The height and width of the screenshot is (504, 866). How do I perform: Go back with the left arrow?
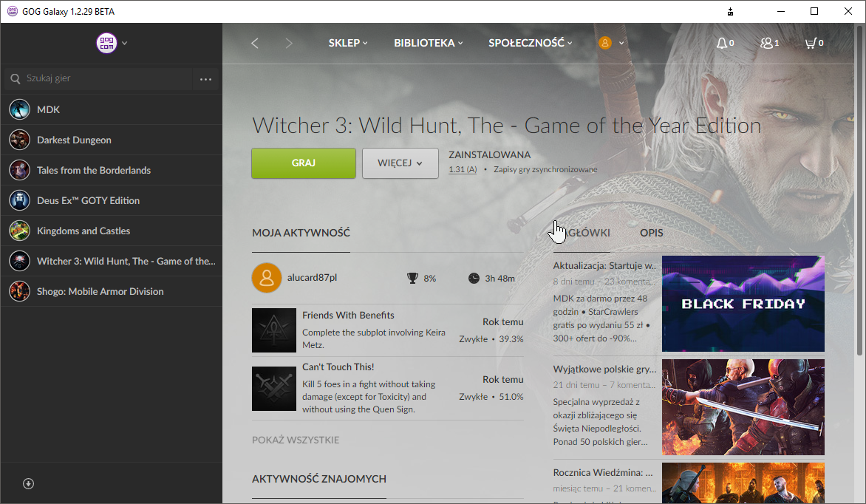pyautogui.click(x=255, y=43)
